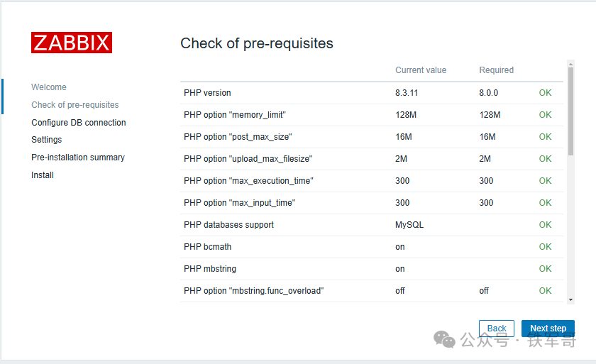Viewport: 596px width, 364px height.
Task: Click the PHP databases support row
Action: tap(228, 225)
